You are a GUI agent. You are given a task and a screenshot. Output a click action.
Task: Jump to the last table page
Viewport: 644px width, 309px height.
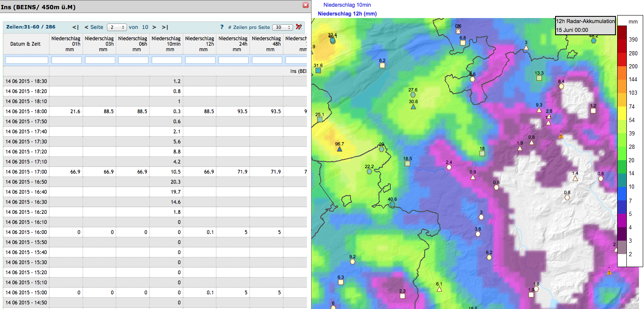tap(165, 27)
